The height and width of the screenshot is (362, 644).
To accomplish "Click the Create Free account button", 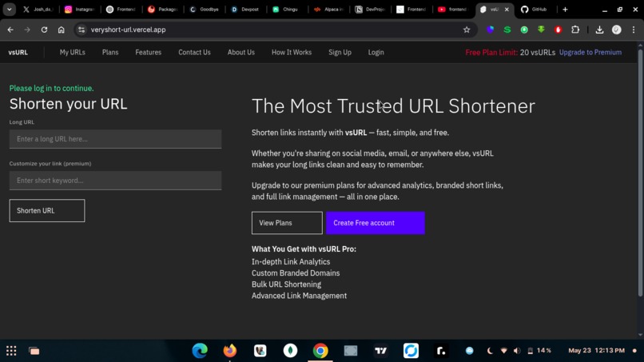I will [376, 223].
